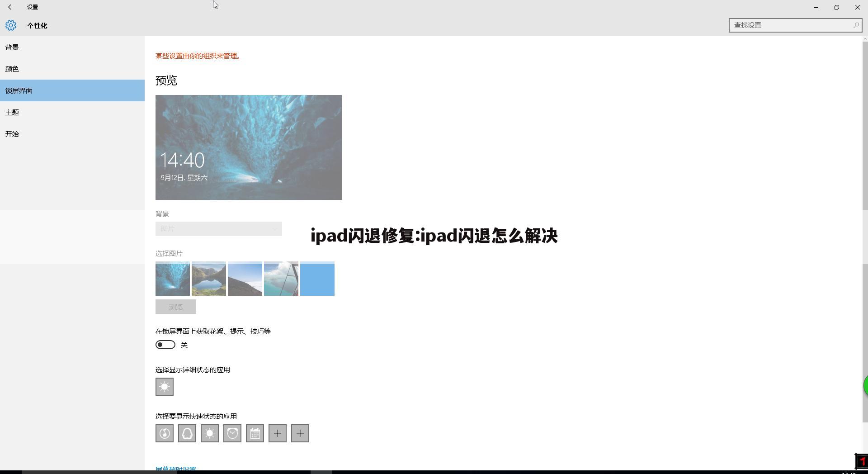This screenshot has width=868, height=474.
Task: Click the QQ penguin quick status icon
Action: [x=187, y=433]
